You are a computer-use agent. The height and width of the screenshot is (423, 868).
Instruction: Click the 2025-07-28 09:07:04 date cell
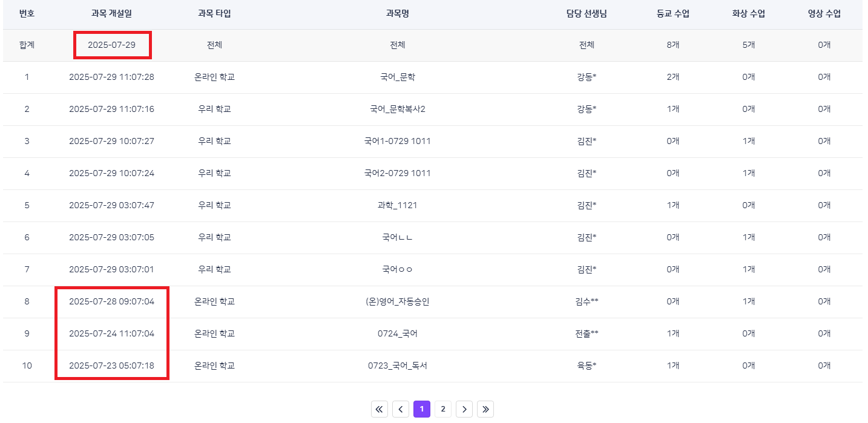coord(111,301)
